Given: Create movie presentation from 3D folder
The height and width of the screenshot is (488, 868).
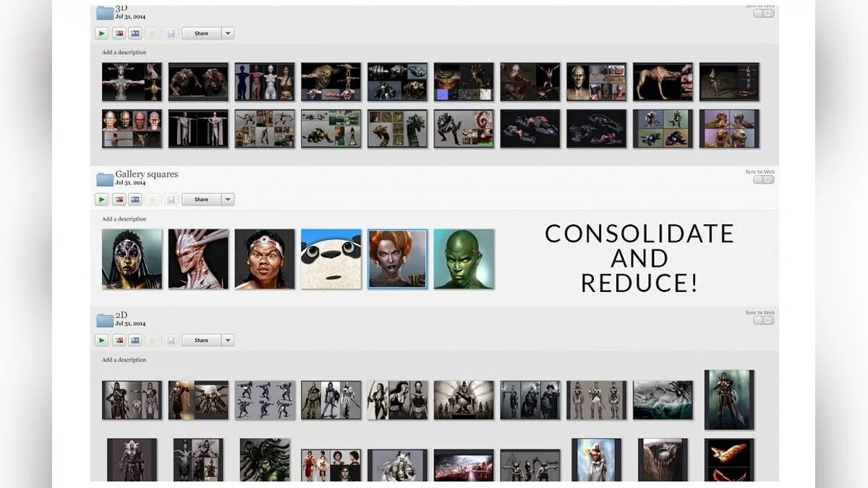Looking at the screenshot, I should click(x=135, y=33).
